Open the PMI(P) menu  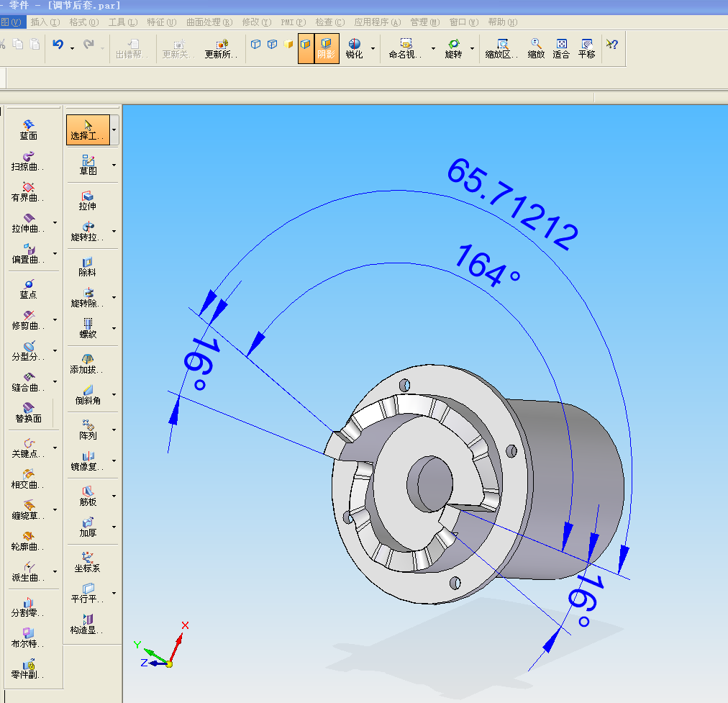[293, 22]
